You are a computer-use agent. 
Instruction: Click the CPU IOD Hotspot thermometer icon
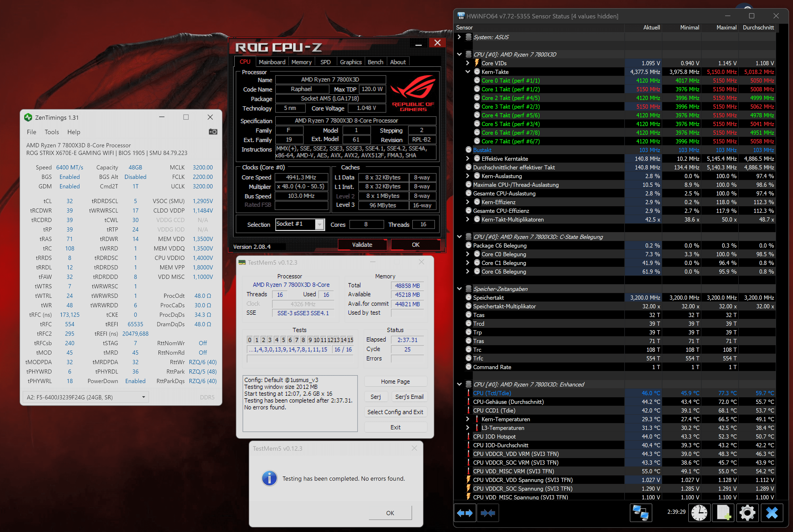(468, 436)
